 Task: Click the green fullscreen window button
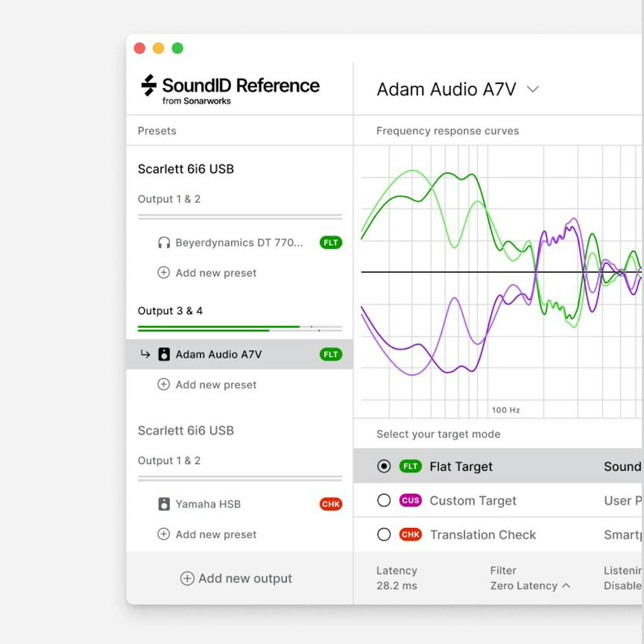[x=178, y=48]
